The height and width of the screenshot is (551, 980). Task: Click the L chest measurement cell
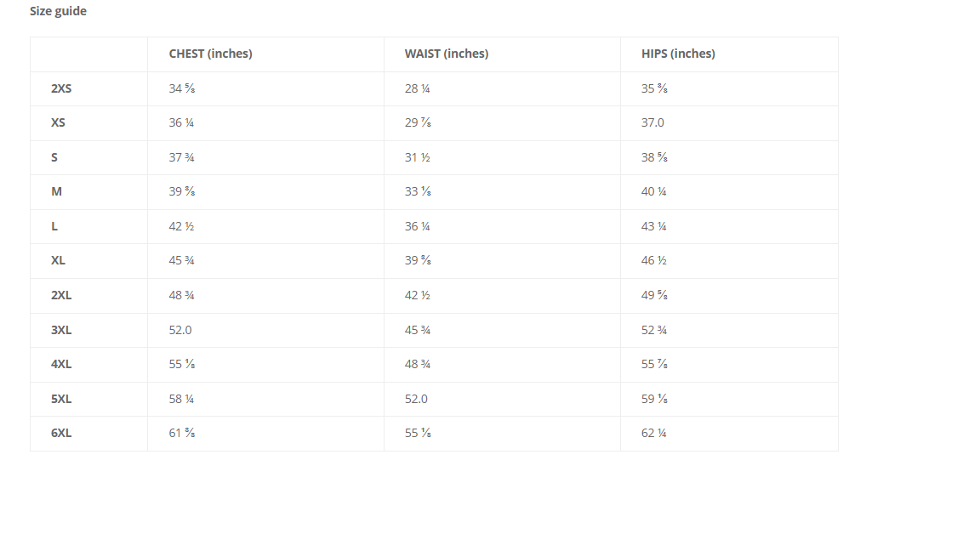click(182, 226)
